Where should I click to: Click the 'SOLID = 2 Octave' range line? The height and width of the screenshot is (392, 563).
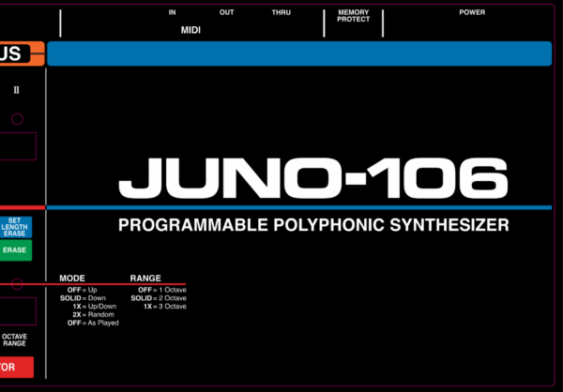pyautogui.click(x=159, y=298)
